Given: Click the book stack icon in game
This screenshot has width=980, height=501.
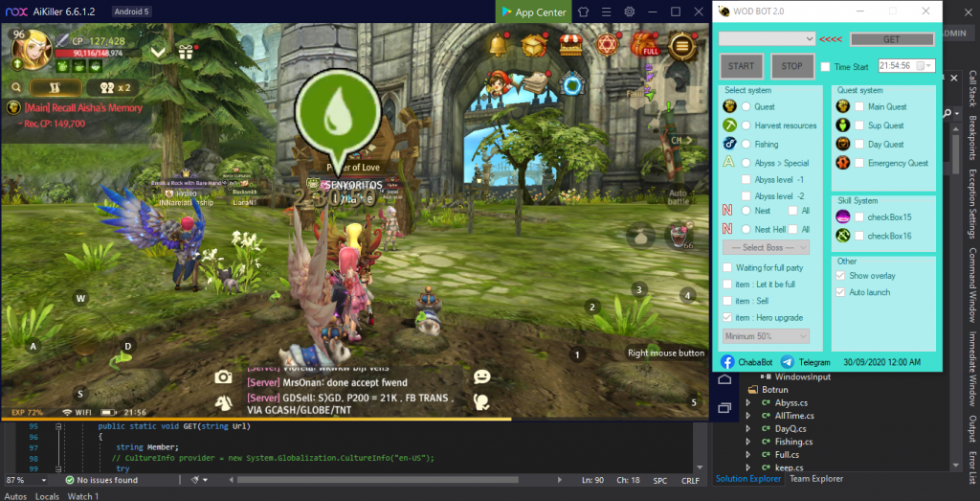Looking at the screenshot, I should coord(534,82).
